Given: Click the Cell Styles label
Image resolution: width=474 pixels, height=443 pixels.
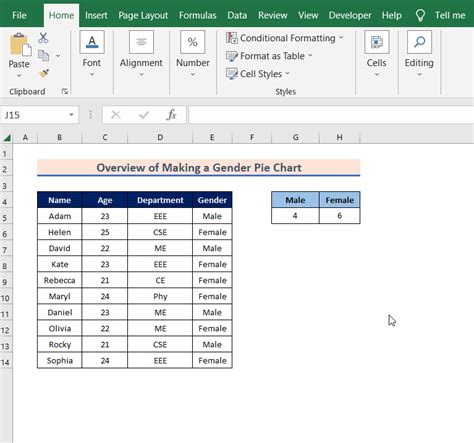Looking at the screenshot, I should [x=261, y=74].
